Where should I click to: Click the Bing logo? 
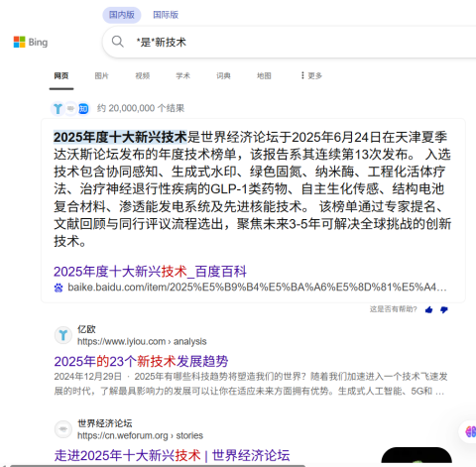click(31, 42)
